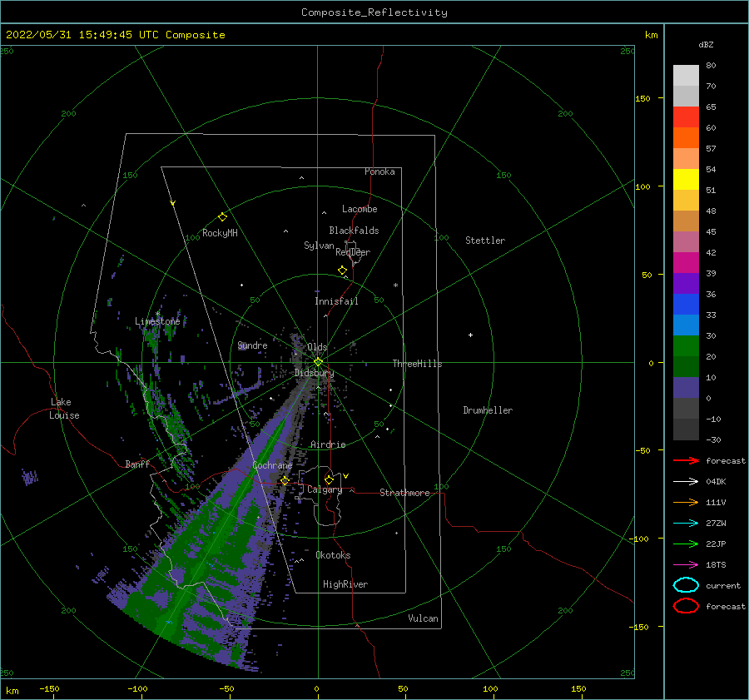749x700 pixels.
Task: Click the yellow diamond marker near Cochrane
Action: point(285,481)
